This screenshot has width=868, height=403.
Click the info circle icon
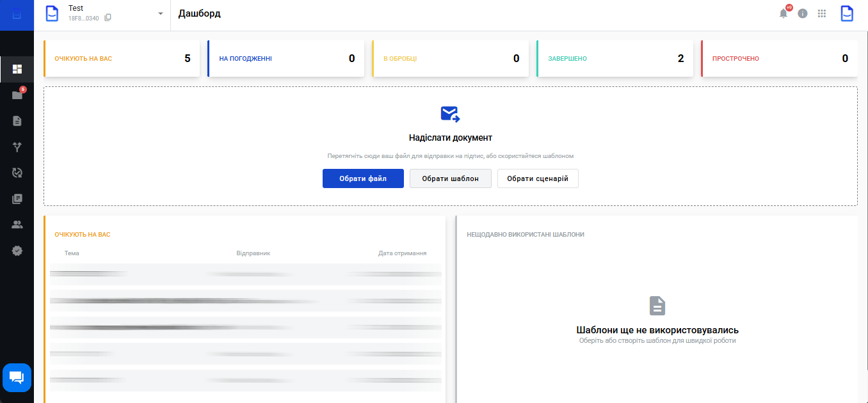(803, 13)
